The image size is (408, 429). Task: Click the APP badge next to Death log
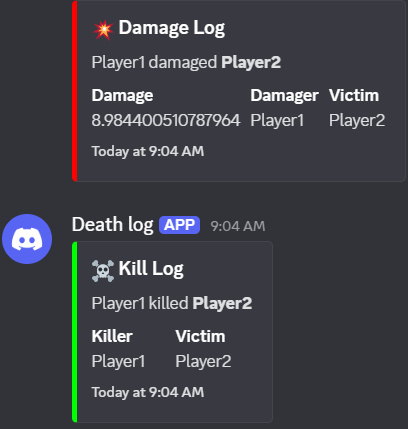pos(179,225)
